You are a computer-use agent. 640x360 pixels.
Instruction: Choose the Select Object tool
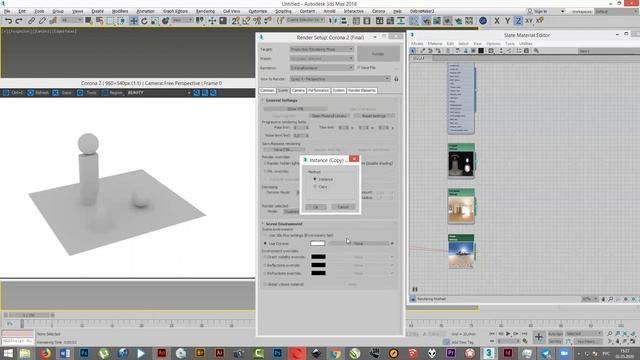(89, 20)
